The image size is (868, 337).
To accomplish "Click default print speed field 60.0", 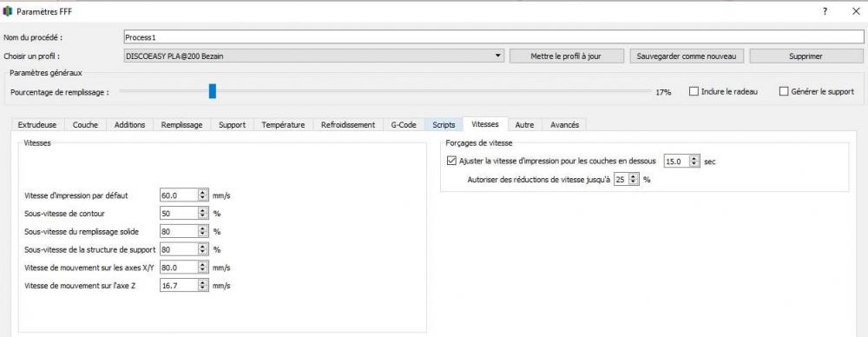I will pos(179,195).
